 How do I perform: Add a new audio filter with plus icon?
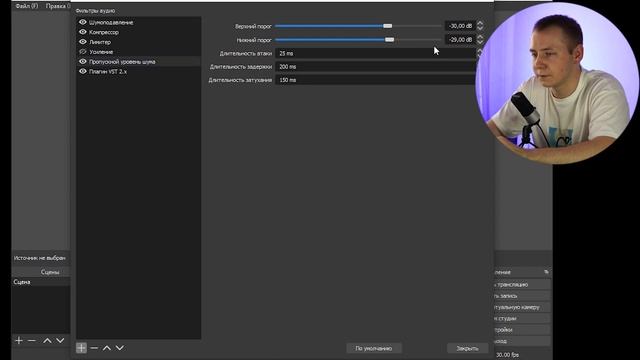81,348
